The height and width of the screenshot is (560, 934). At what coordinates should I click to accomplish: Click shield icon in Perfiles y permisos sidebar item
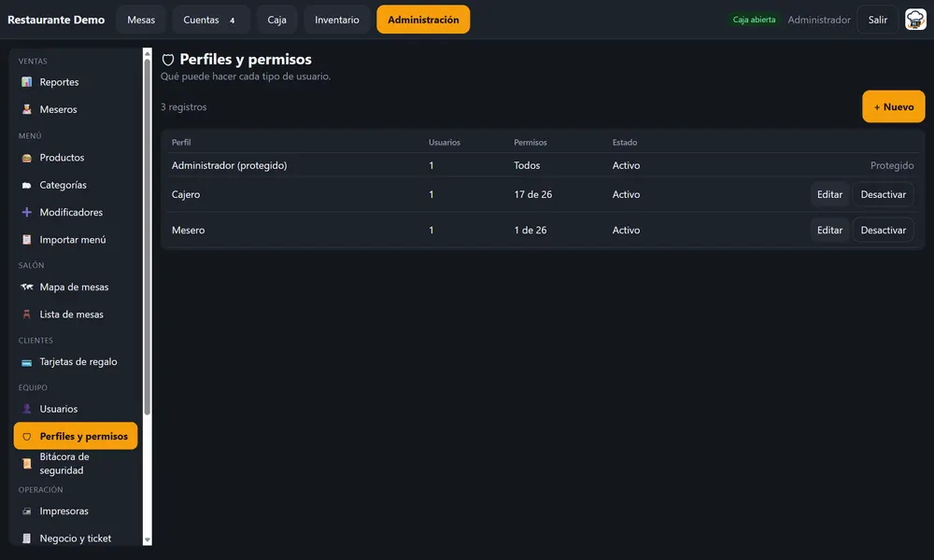point(26,436)
